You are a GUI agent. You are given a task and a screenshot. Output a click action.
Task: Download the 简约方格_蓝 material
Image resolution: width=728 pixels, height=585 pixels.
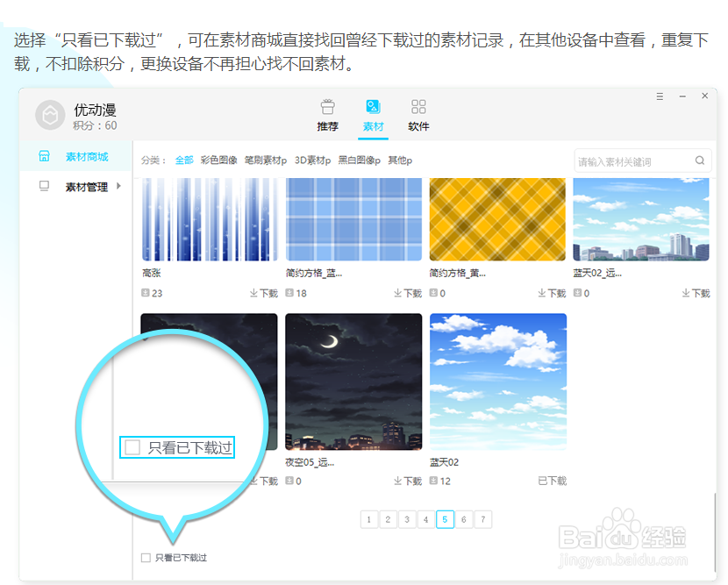[x=408, y=294]
